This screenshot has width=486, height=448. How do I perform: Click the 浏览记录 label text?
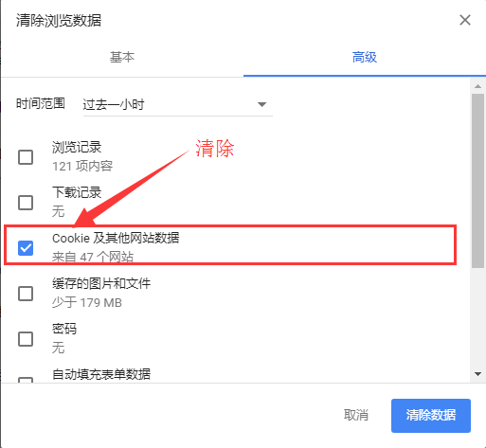(77, 148)
